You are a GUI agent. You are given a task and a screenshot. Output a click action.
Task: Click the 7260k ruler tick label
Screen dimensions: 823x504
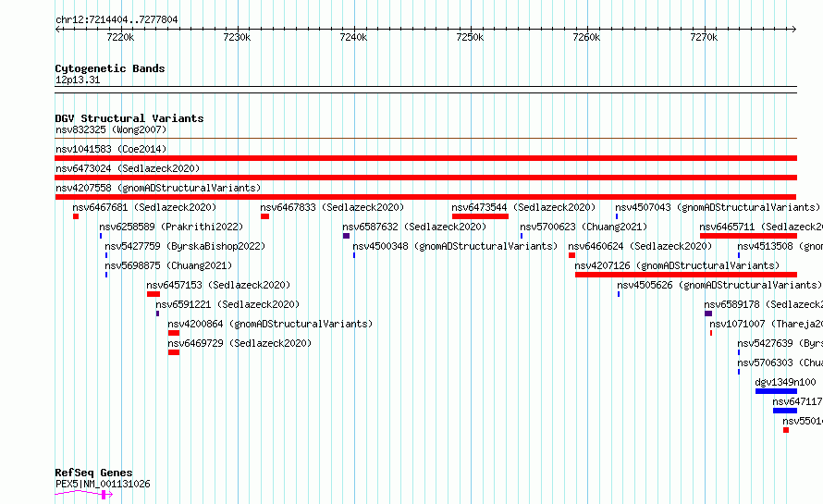pyautogui.click(x=586, y=37)
